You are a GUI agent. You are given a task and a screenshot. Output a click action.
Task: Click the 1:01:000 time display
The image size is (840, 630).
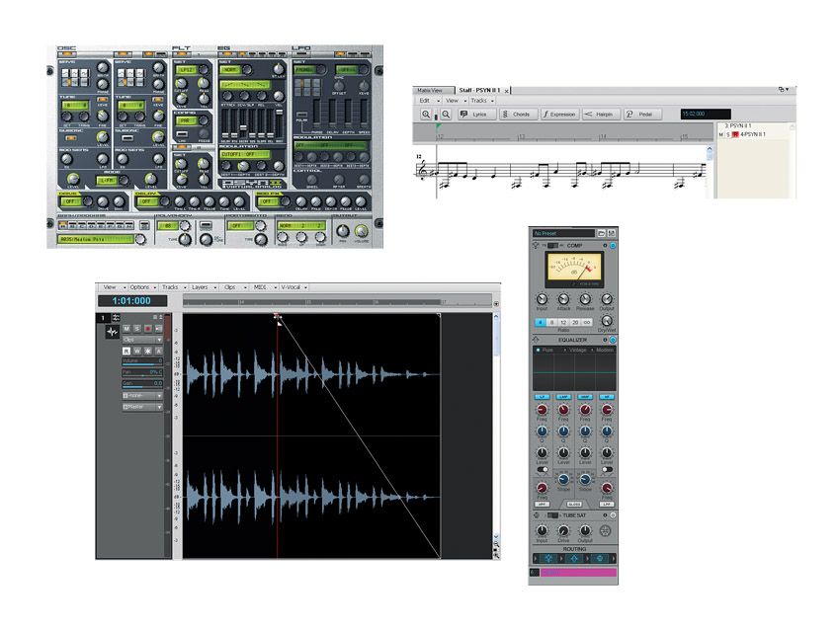pyautogui.click(x=131, y=301)
